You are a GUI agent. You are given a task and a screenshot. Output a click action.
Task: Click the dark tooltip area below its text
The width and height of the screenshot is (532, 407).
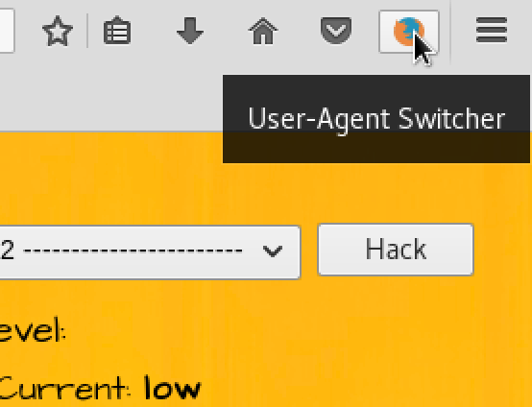pyautogui.click(x=376, y=149)
